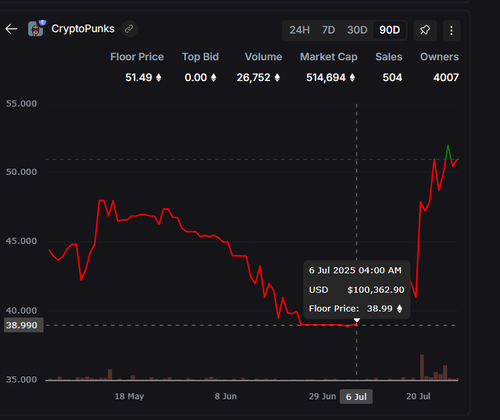Switch chart range to 7D
The image size is (500, 420).
coord(328,30)
